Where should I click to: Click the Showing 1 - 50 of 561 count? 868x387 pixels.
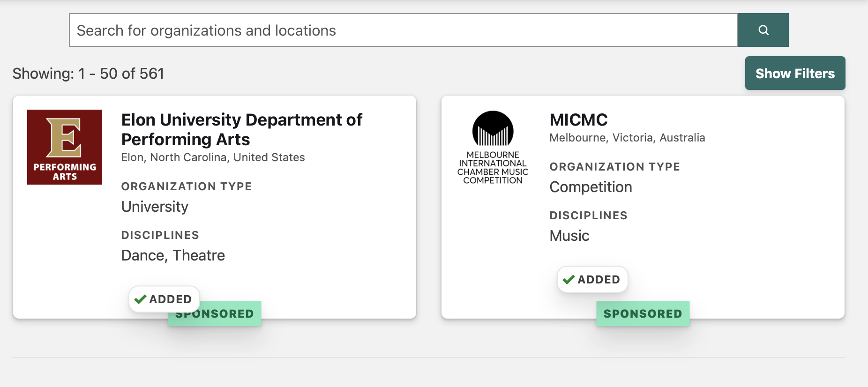[x=88, y=74]
